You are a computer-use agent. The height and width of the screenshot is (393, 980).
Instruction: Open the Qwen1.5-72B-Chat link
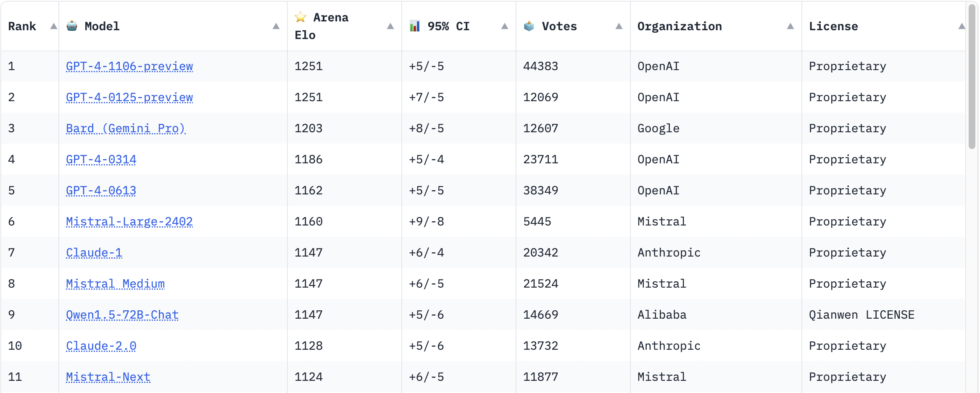point(122,315)
